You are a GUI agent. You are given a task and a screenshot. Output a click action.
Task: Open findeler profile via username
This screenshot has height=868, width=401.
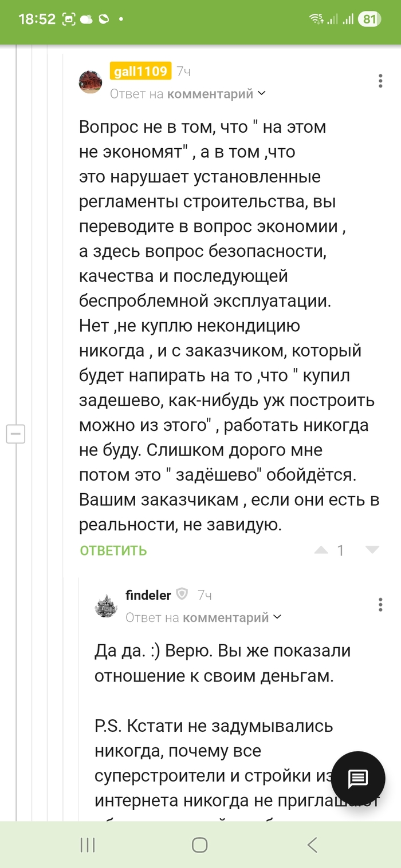[148, 595]
